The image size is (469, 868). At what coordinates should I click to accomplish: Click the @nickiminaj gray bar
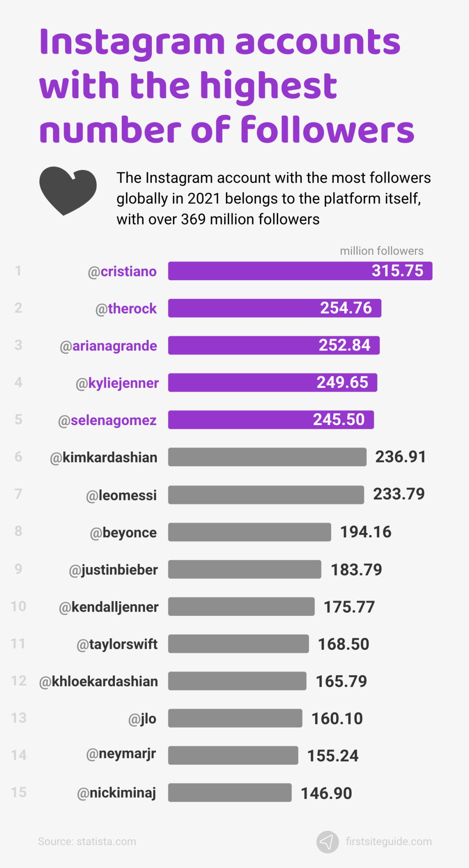click(x=230, y=793)
